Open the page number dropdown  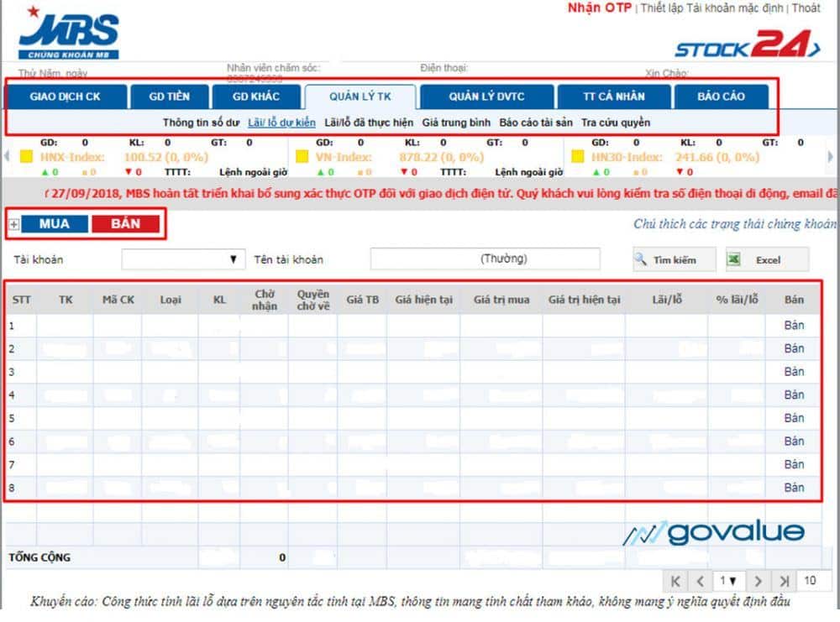tap(728, 581)
